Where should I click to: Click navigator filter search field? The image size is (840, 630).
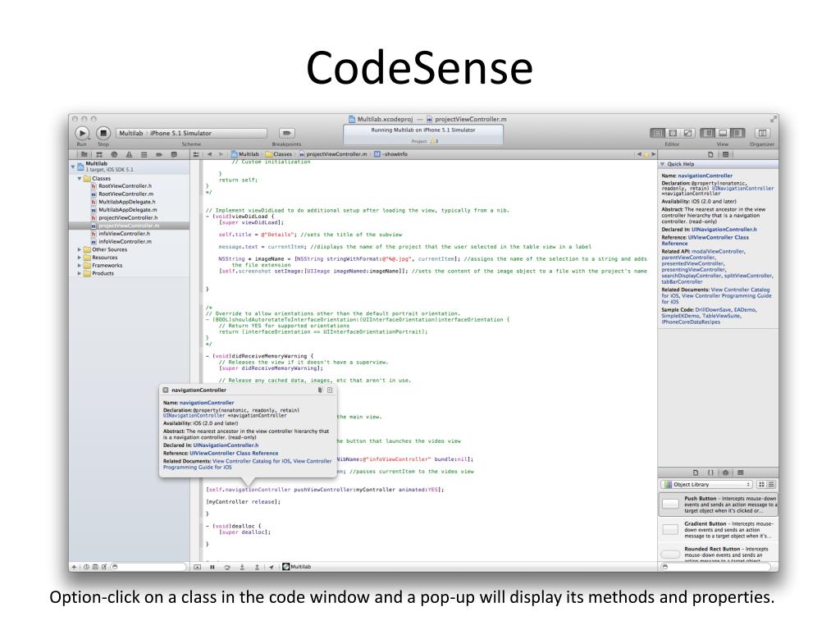[148, 567]
